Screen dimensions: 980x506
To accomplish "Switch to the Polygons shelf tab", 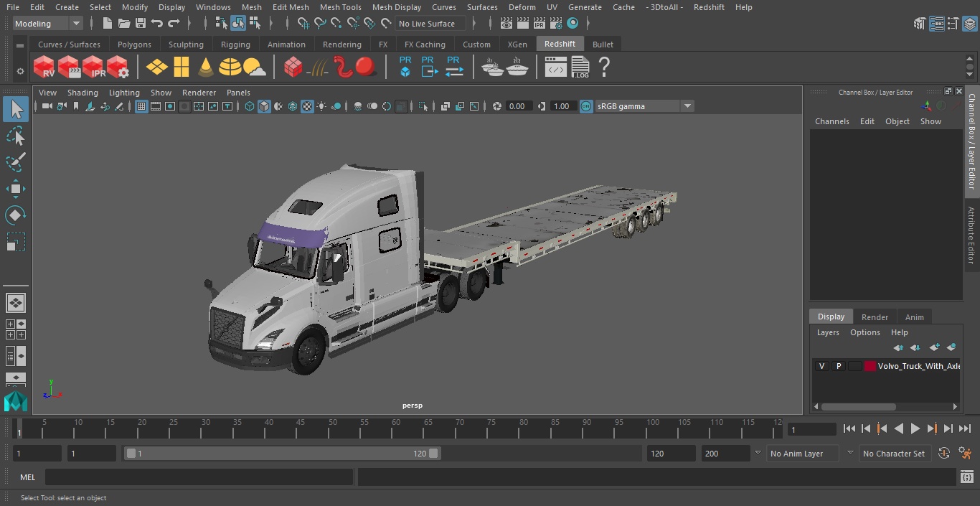I will click(x=134, y=44).
